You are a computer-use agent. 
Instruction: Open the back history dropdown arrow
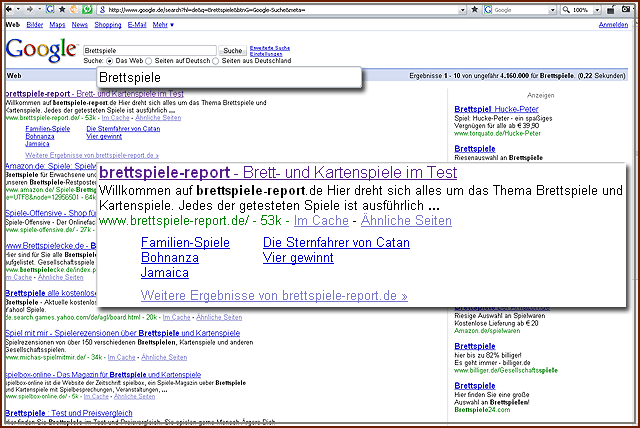pos(19,9)
